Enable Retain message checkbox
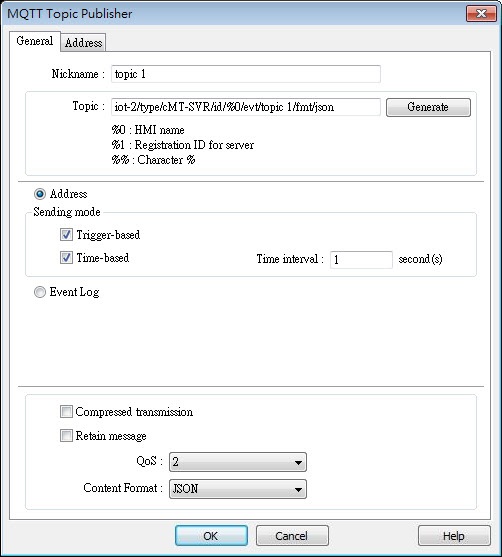The image size is (502, 557). click(x=66, y=436)
